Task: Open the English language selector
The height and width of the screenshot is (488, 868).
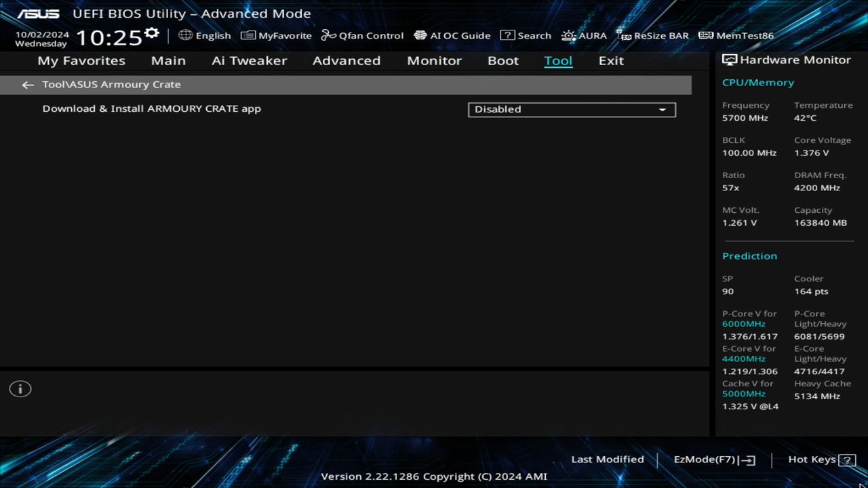Action: pos(205,35)
